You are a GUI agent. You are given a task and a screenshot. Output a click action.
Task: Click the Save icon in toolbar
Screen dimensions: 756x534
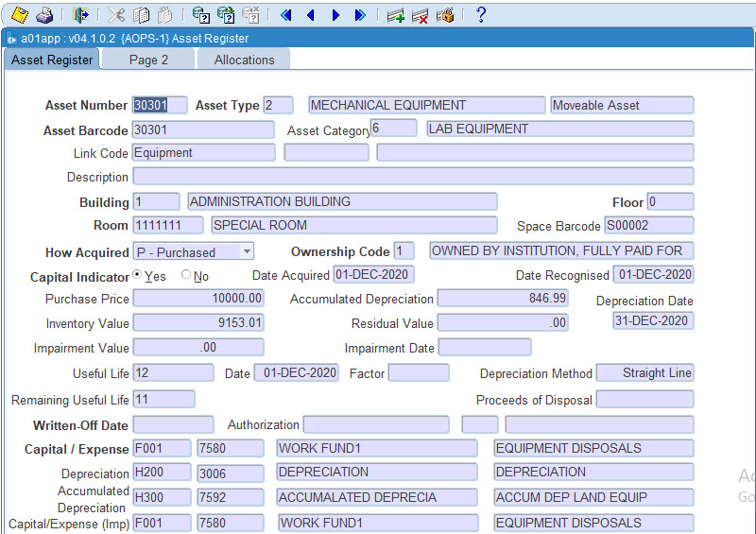pyautogui.click(x=19, y=15)
